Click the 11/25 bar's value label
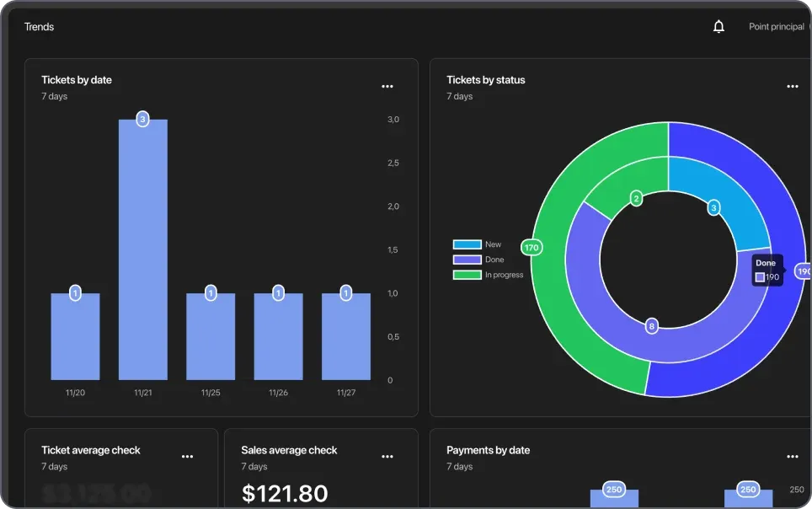812x509 pixels. point(211,293)
